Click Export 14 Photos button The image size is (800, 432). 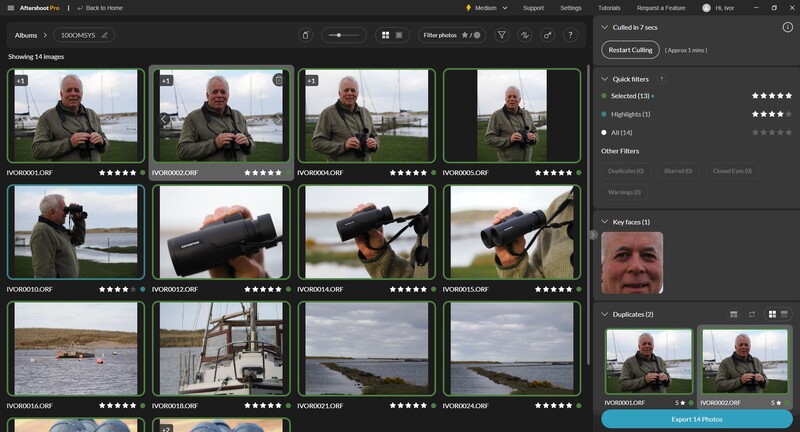pyautogui.click(x=696, y=419)
